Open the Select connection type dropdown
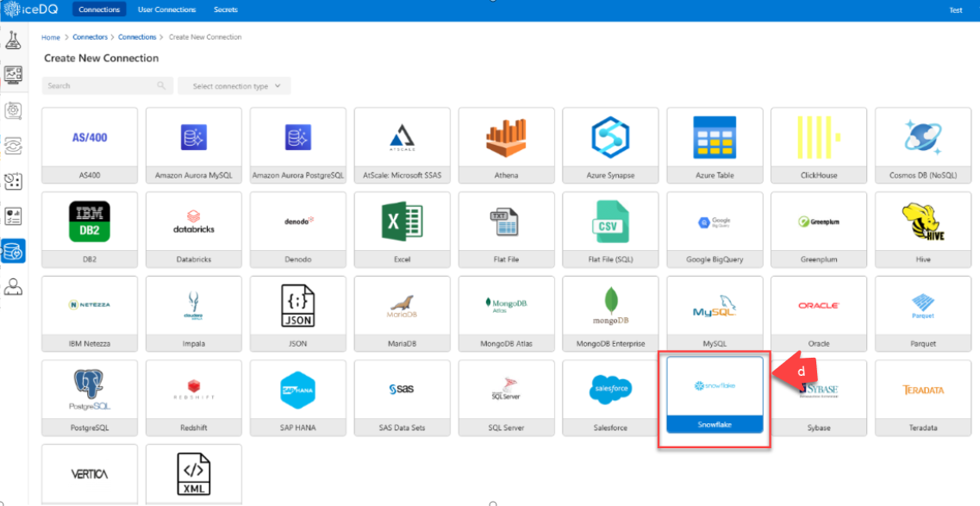This screenshot has width=980, height=506. (234, 86)
